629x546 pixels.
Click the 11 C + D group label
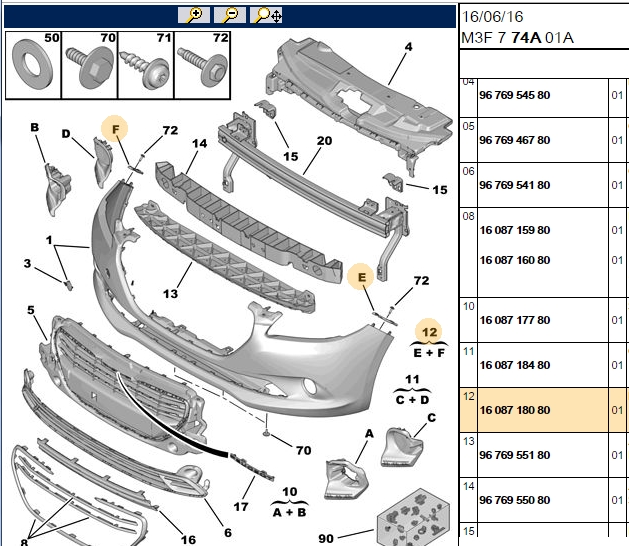coord(412,390)
